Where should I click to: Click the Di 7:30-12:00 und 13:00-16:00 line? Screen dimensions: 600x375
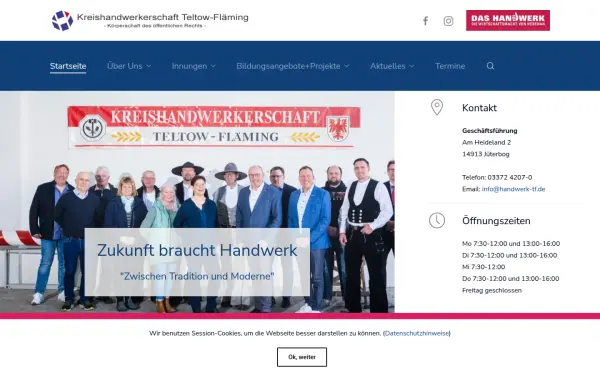pos(510,256)
